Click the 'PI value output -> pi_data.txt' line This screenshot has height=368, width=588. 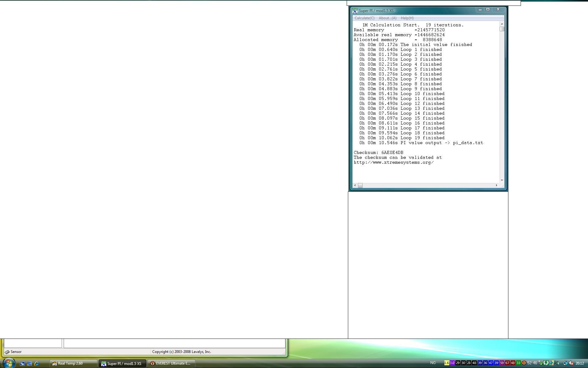coord(421,143)
